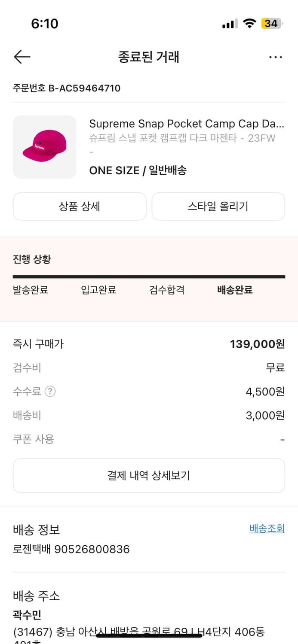Tap the black progress bar

pos(149,277)
